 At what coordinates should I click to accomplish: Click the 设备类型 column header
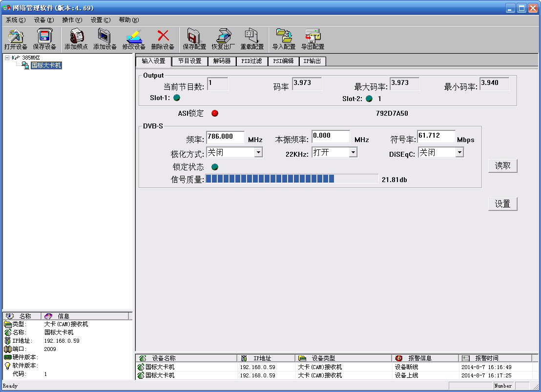pyautogui.click(x=343, y=358)
